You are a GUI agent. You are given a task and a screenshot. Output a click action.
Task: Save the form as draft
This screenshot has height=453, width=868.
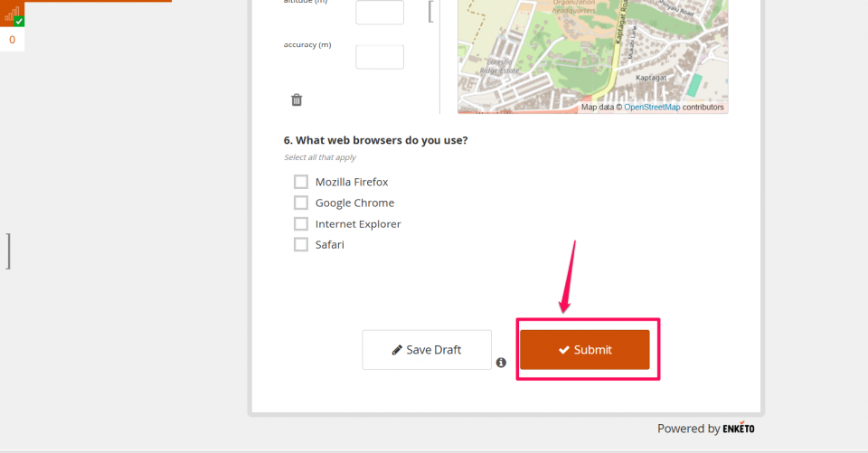[x=427, y=350]
